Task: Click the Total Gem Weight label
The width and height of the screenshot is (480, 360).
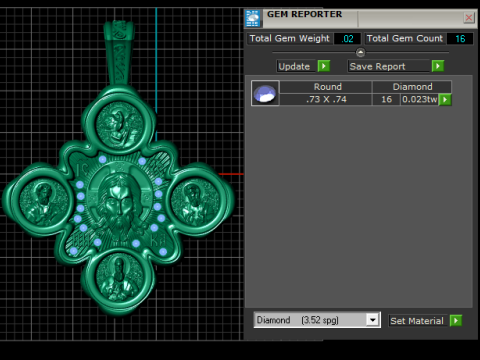Action: [289, 39]
